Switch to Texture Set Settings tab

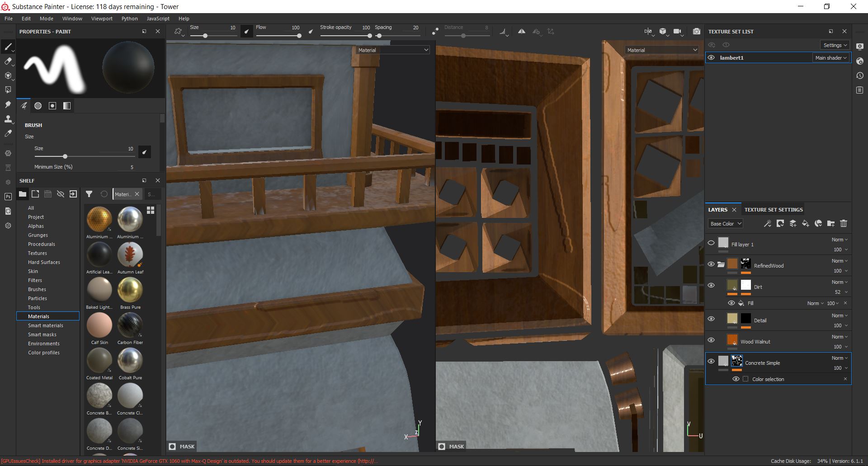pyautogui.click(x=774, y=210)
